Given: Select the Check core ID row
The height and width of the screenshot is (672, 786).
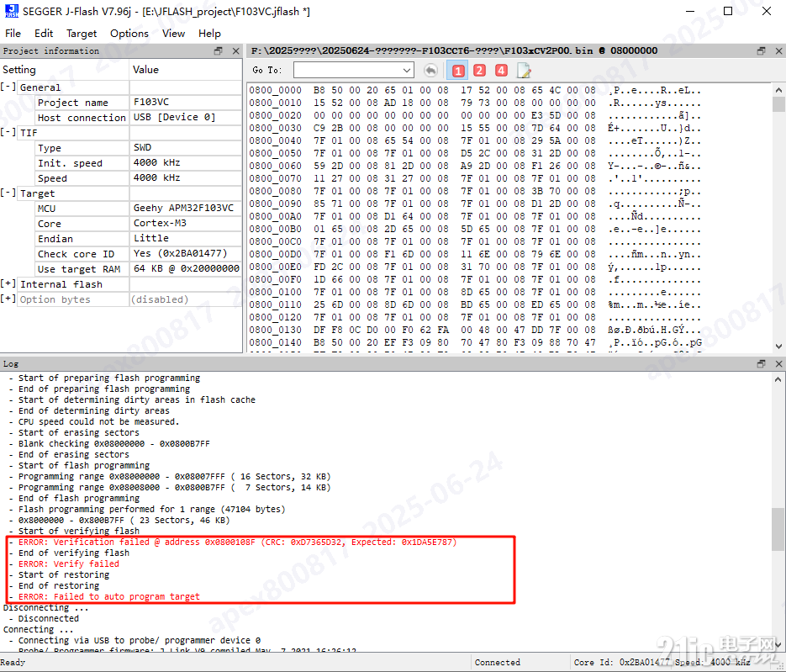Looking at the screenshot, I should [139, 254].
